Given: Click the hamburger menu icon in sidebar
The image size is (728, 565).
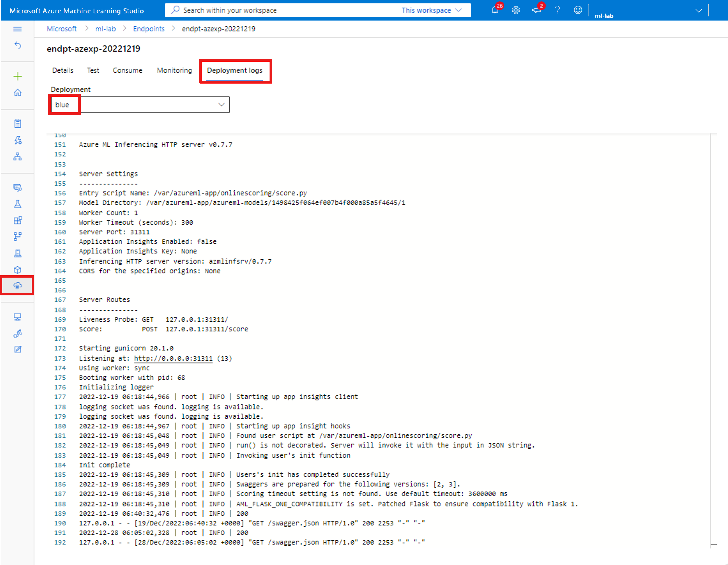Looking at the screenshot, I should tap(17, 29).
